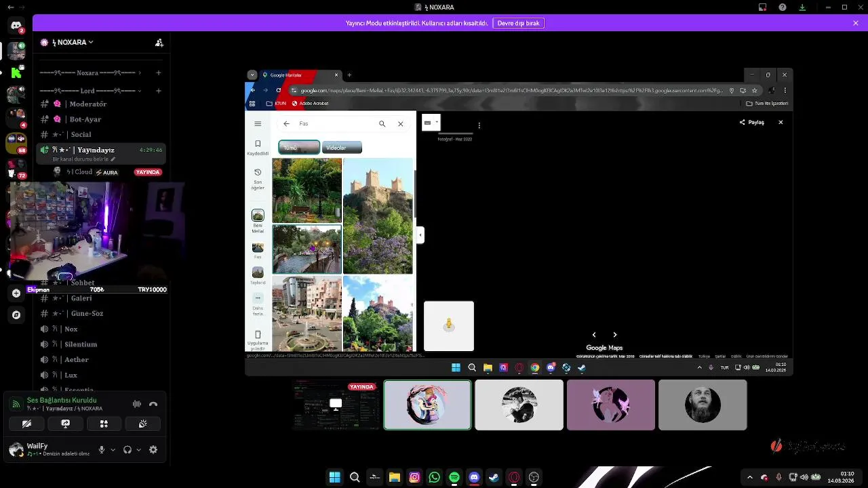This screenshot has width=868, height=488.
Task: Join the Silentium voice channel
Action: [101, 344]
